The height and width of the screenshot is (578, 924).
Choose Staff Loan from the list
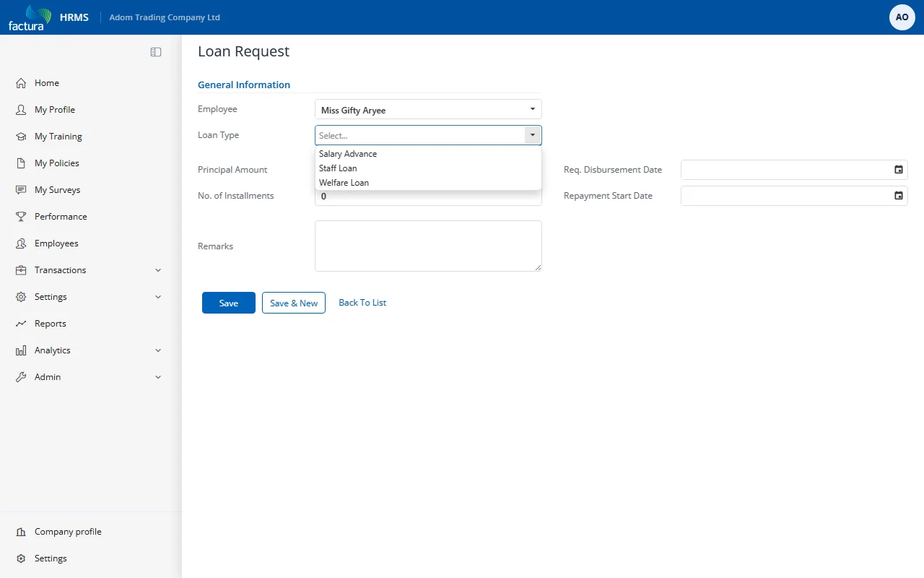428,168
